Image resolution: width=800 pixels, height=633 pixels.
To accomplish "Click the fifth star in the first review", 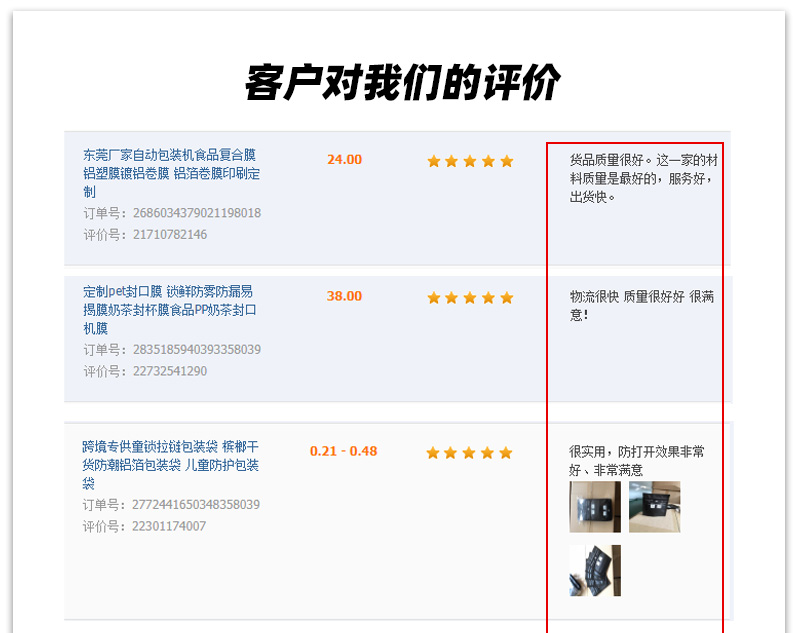I will coord(507,161).
